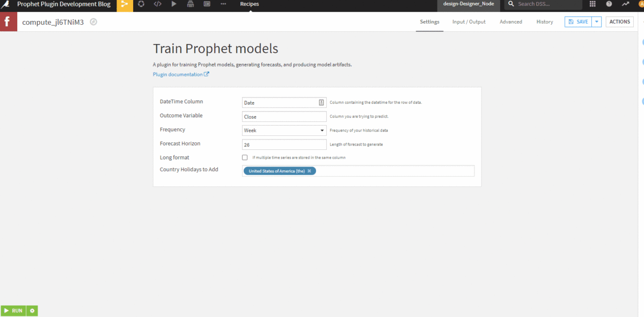This screenshot has height=317, width=644.
Task: Click the Search DSS field
Action: tap(543, 4)
